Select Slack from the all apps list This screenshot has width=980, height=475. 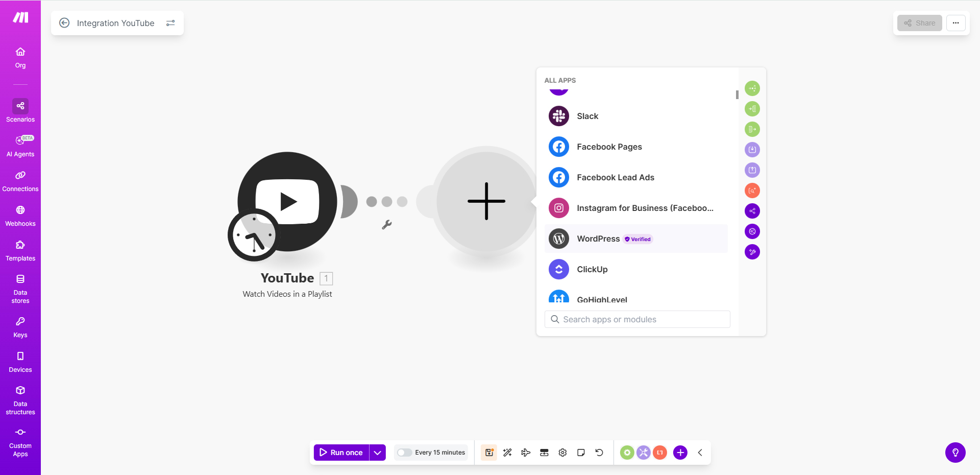587,116
